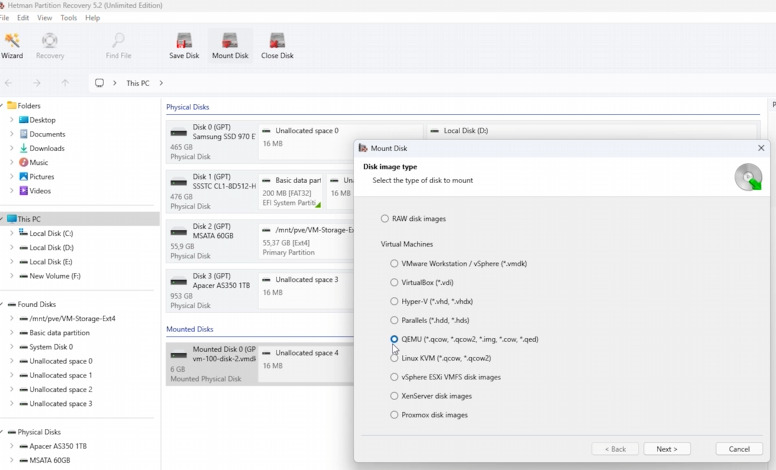
Task: Click the computer icon in address bar
Action: (x=99, y=83)
